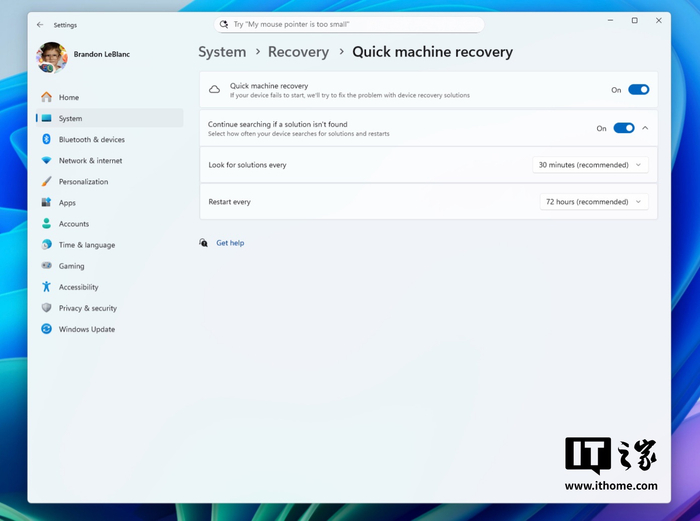Open the 30 minutes (recommended) dropdown
The height and width of the screenshot is (521, 700).
click(590, 165)
